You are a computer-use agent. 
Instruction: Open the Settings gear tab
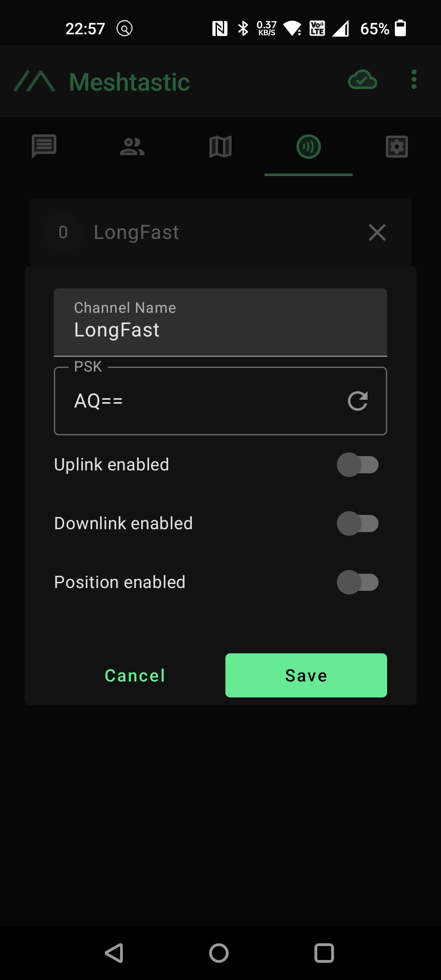pos(397,147)
